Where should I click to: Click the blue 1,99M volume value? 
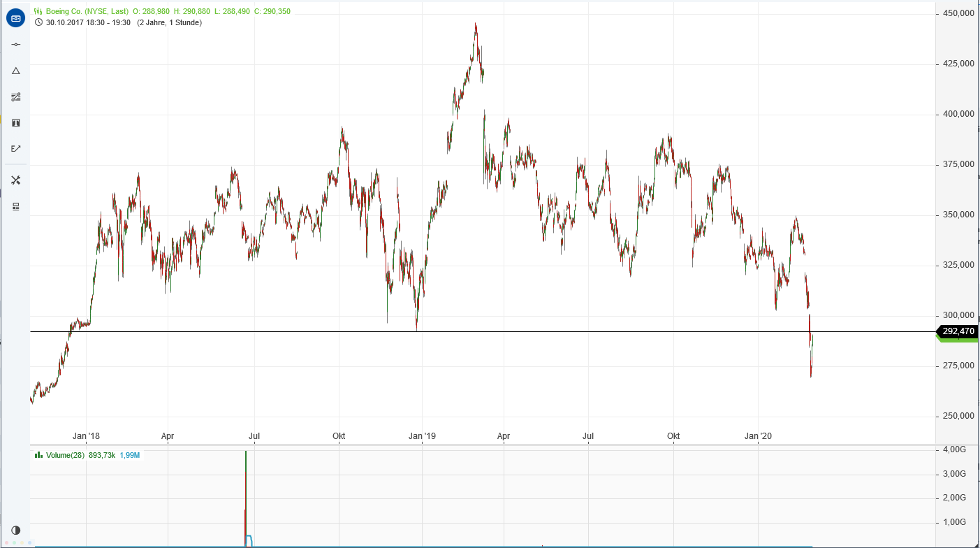[129, 454]
